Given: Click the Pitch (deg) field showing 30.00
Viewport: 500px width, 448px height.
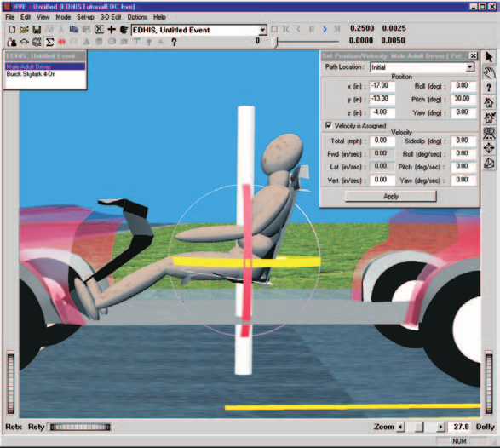Looking at the screenshot, I should 463,99.
